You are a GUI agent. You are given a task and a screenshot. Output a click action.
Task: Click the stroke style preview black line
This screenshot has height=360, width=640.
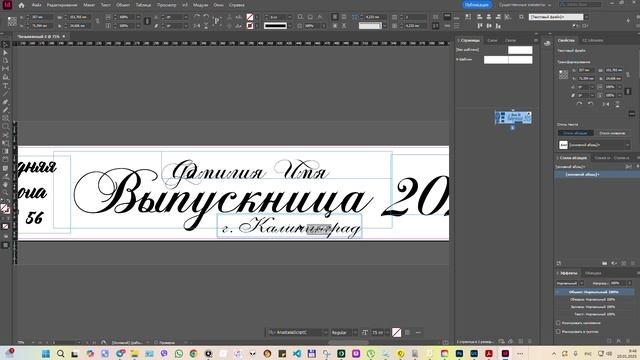coord(276,26)
